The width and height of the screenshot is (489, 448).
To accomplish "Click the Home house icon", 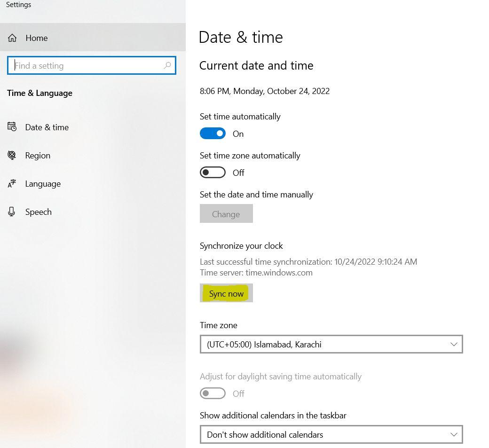I will pos(12,38).
